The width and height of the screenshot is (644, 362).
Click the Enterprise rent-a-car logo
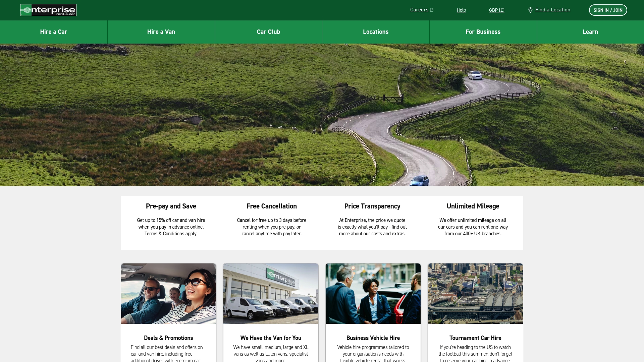pos(48,10)
